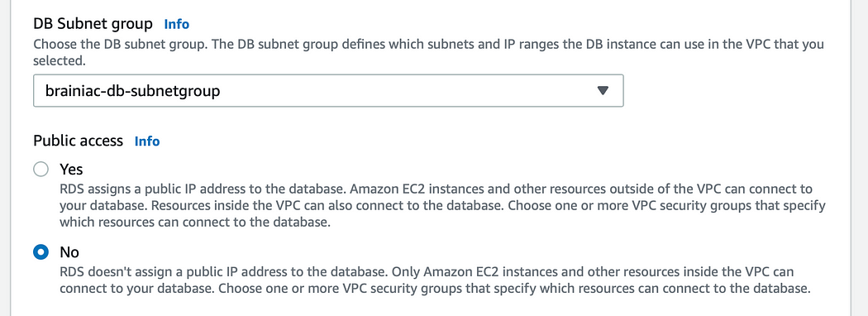Click the Public access heading
This screenshot has width=868, height=316.
coord(78,141)
